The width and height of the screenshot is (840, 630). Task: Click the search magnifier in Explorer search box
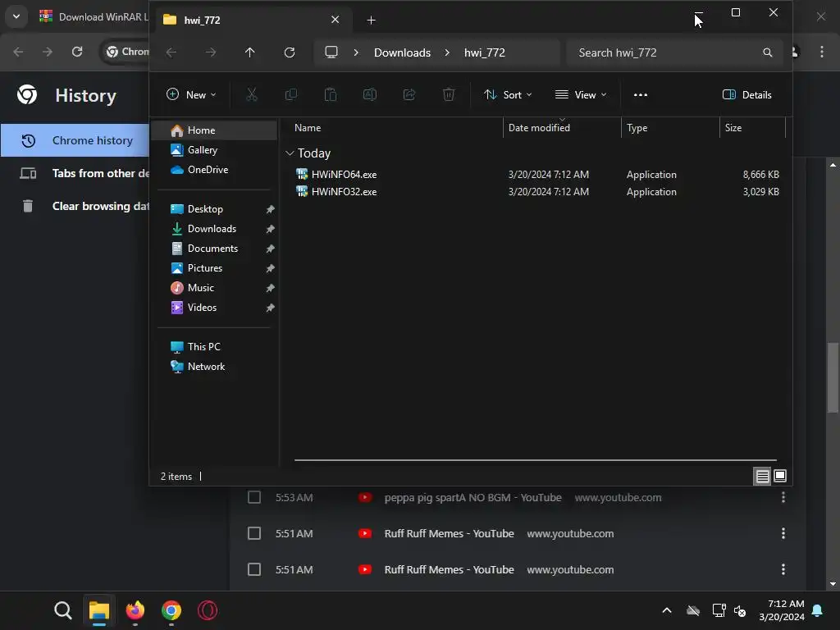[x=767, y=52]
